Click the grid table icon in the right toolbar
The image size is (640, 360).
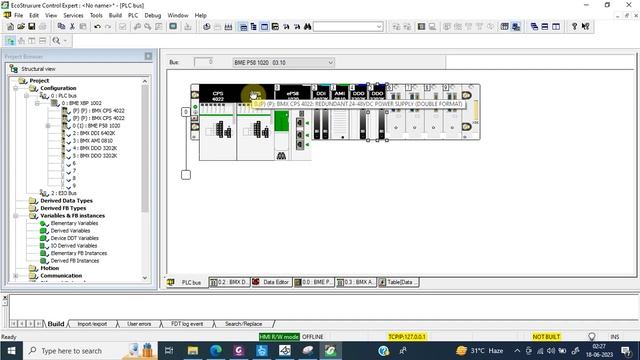tap(504, 27)
